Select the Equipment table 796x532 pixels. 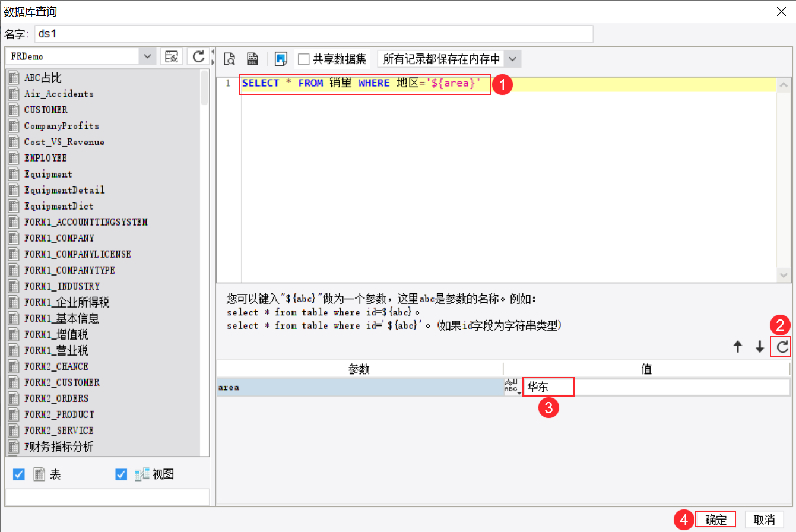[48, 174]
